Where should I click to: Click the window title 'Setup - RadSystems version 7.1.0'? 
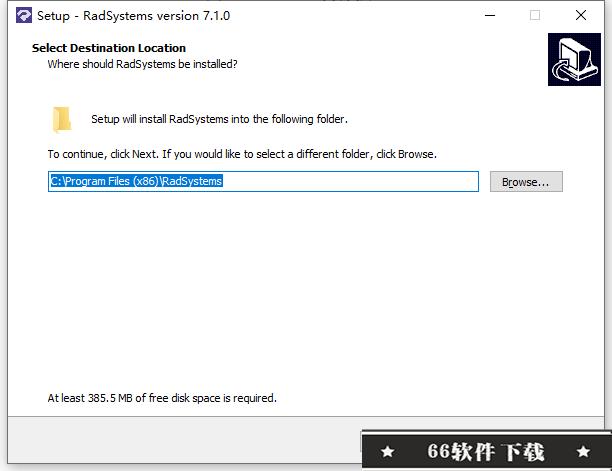[x=133, y=16]
